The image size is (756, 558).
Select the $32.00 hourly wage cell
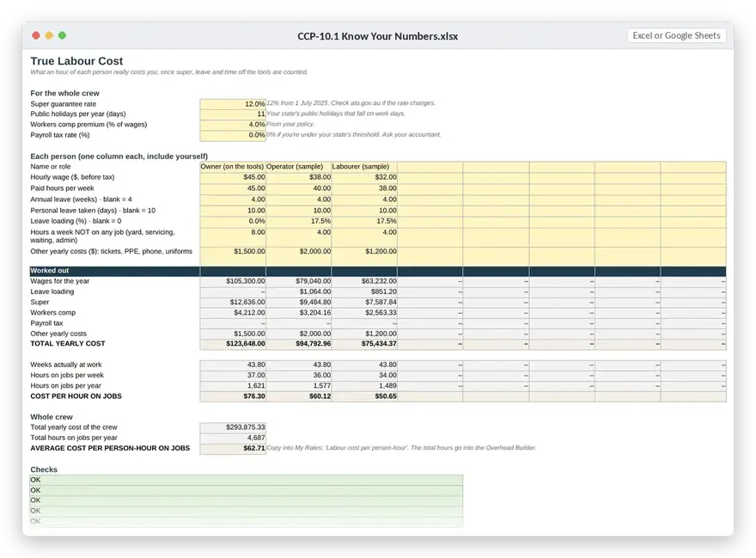[x=364, y=177]
